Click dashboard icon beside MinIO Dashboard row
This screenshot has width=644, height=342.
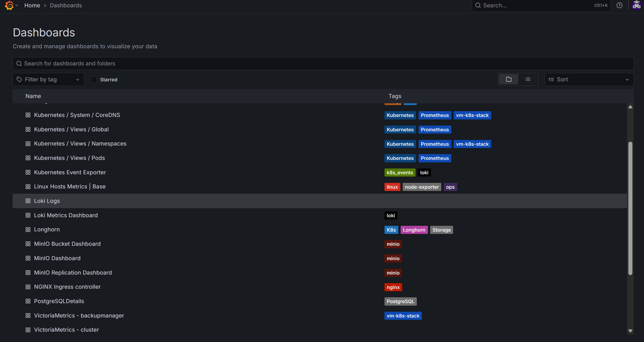tap(28, 258)
